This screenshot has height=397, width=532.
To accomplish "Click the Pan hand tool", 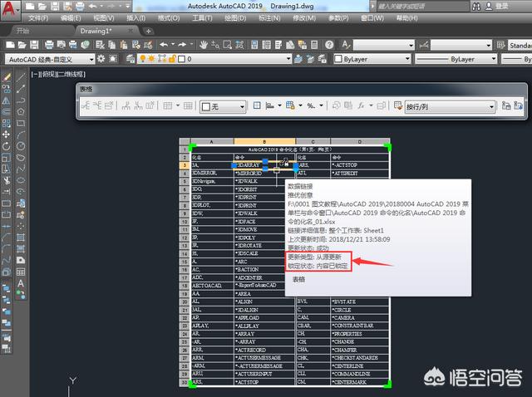I will pyautogui.click(x=204, y=45).
